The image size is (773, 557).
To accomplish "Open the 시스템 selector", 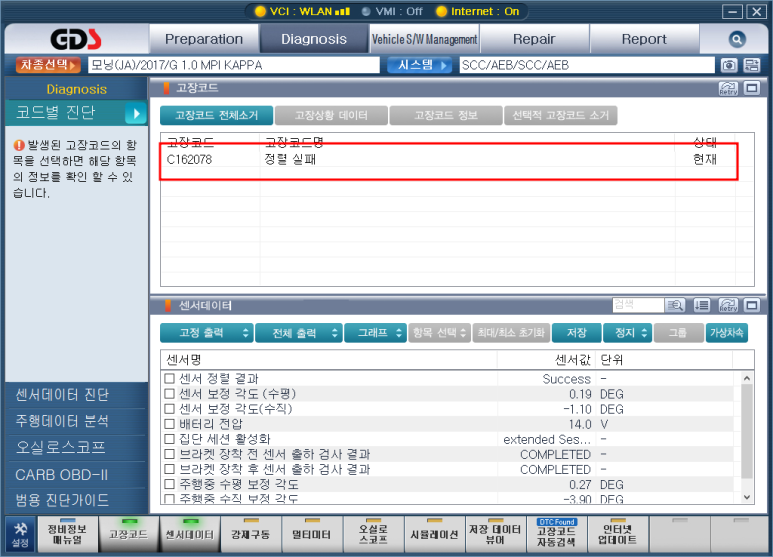I will click(x=420, y=65).
